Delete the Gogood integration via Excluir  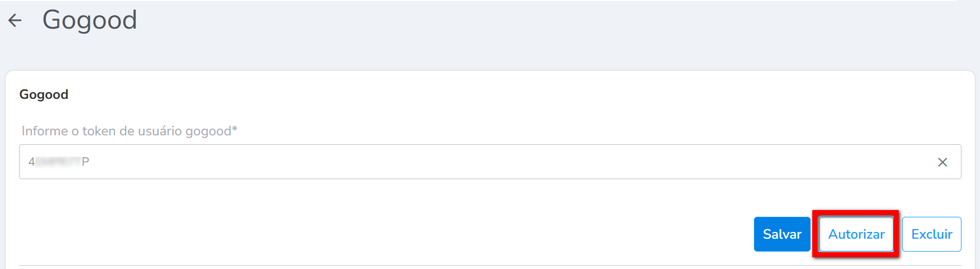tap(931, 234)
